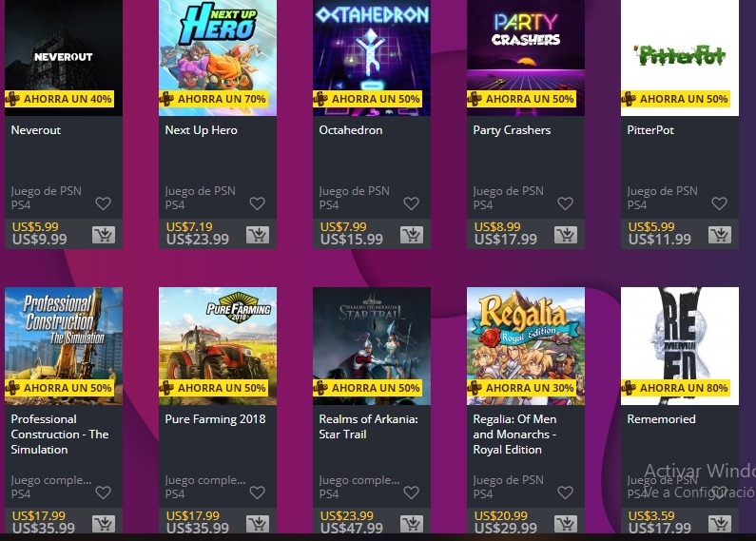Toggle wishlist heart for Neverout

pos(104,203)
